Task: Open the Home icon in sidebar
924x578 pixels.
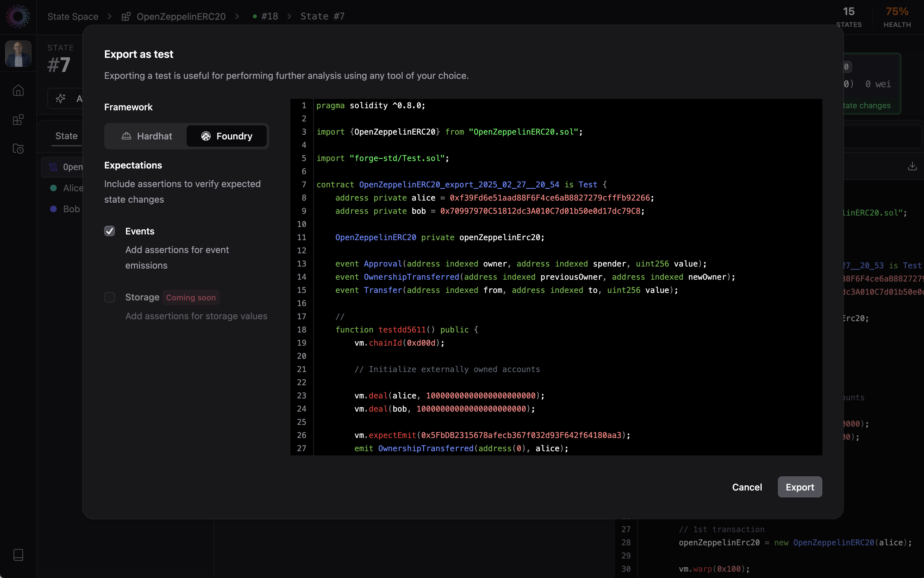Action: coord(18,91)
